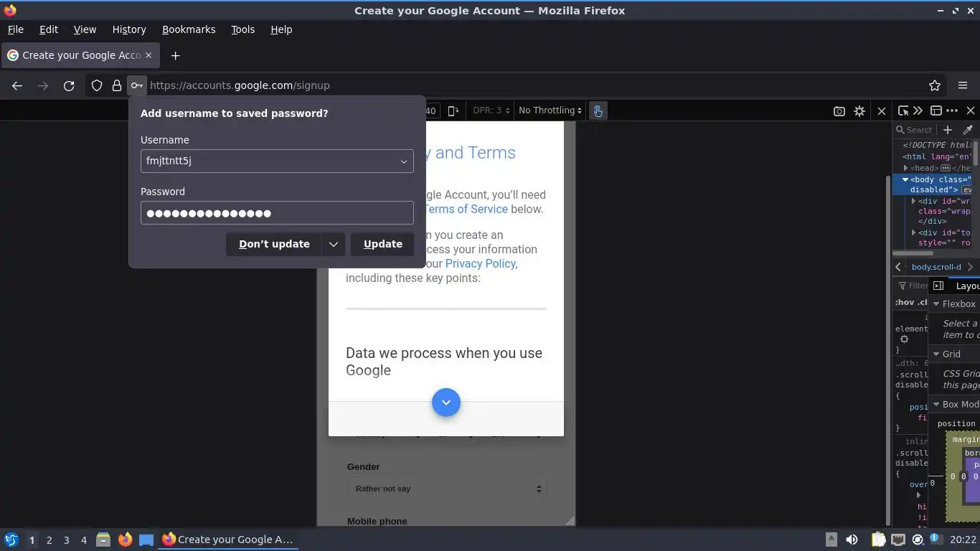Click the Don't update button
Viewport: 980px width, 551px height.
pyautogui.click(x=274, y=244)
